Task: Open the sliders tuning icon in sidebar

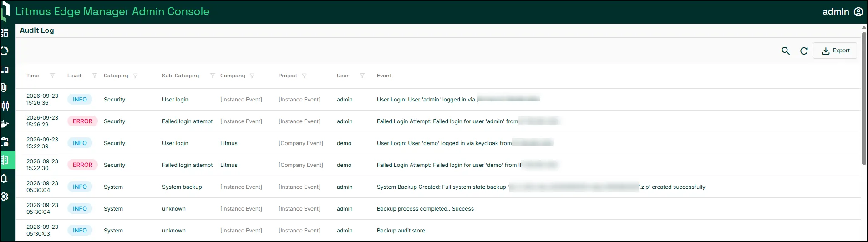Action: (5, 106)
